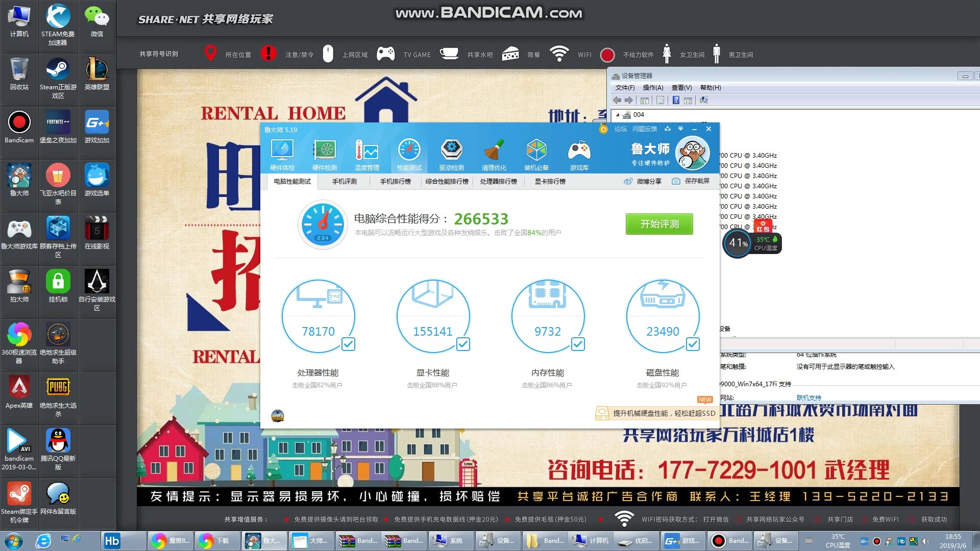Open the 腾讯QQ最新版 desktop icon
This screenshot has width=980, height=551.
[x=58, y=449]
